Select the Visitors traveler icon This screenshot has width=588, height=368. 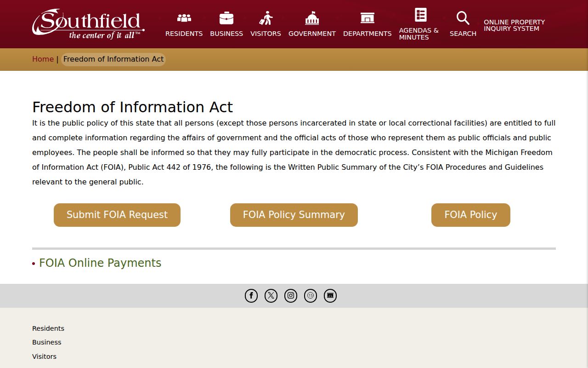click(266, 18)
